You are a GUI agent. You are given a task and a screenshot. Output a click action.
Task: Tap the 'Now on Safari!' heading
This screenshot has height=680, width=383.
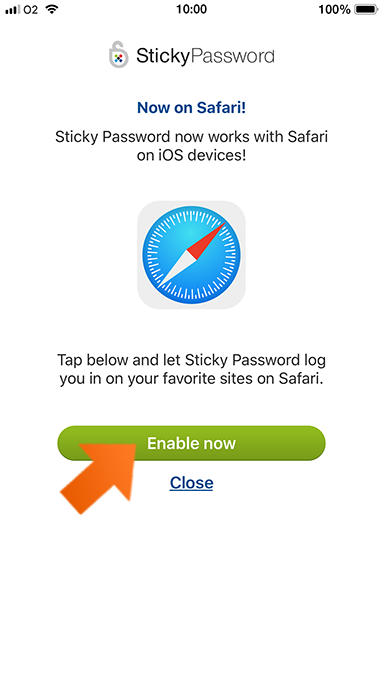[191, 108]
